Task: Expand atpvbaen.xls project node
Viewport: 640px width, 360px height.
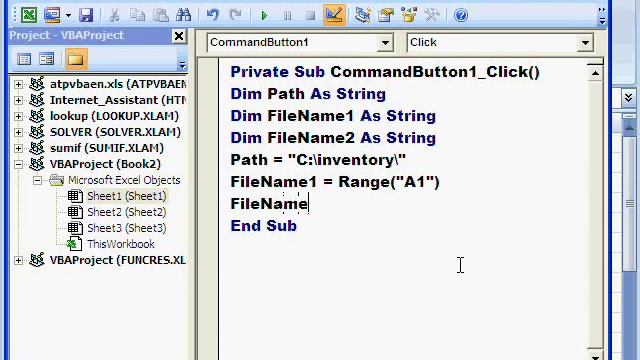Action: click(18, 84)
